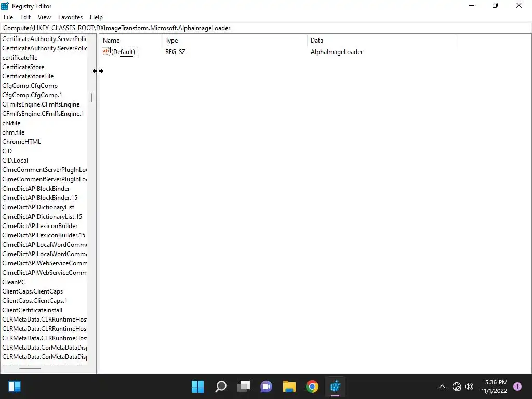The height and width of the screenshot is (399, 532).
Task: Open the File menu
Action: (8, 17)
